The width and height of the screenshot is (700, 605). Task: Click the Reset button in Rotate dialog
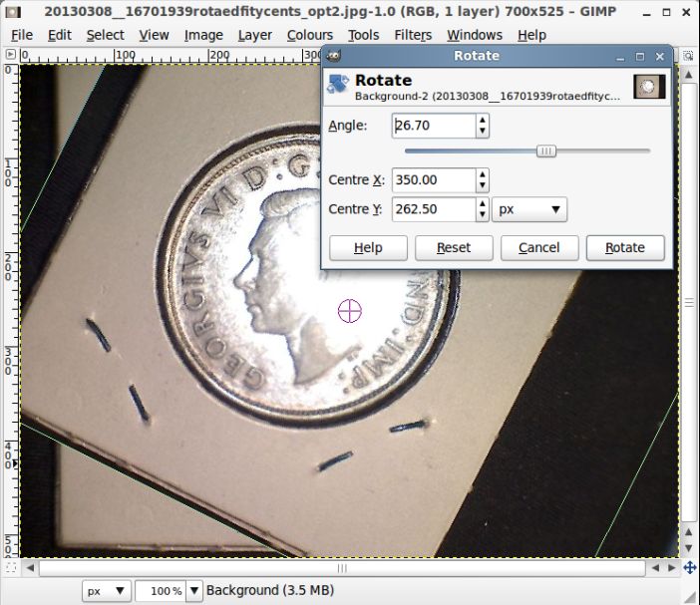pyautogui.click(x=454, y=247)
